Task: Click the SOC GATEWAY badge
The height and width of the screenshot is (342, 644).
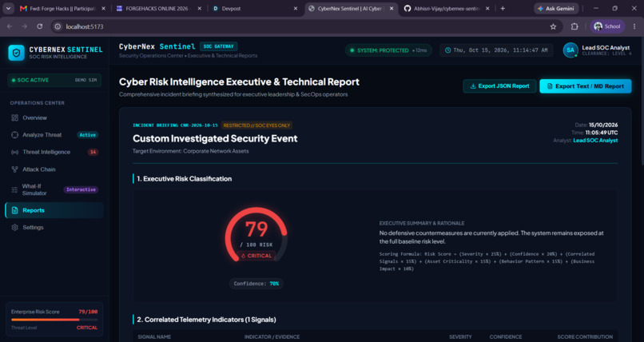Action: (x=218, y=46)
